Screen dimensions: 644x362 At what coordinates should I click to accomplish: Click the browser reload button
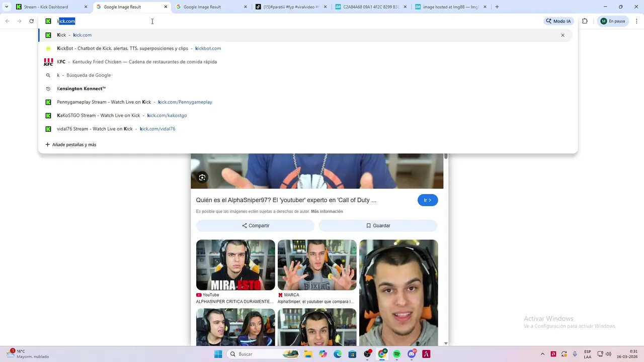point(31,21)
